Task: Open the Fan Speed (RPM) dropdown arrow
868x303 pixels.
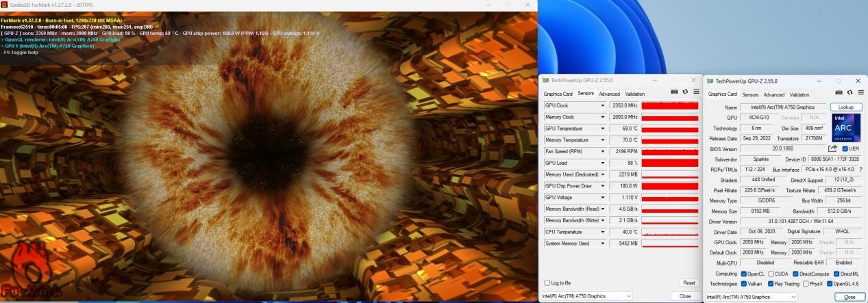Action: (x=603, y=151)
